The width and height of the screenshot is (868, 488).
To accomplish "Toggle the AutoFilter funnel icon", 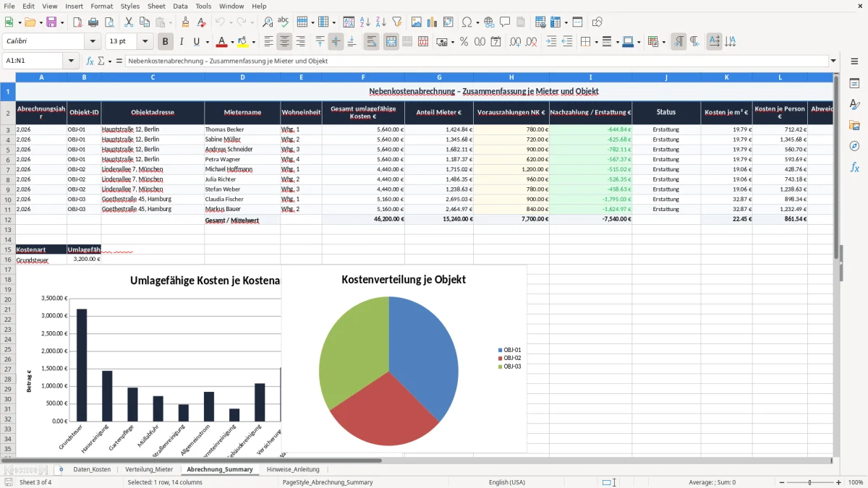I will pos(396,22).
